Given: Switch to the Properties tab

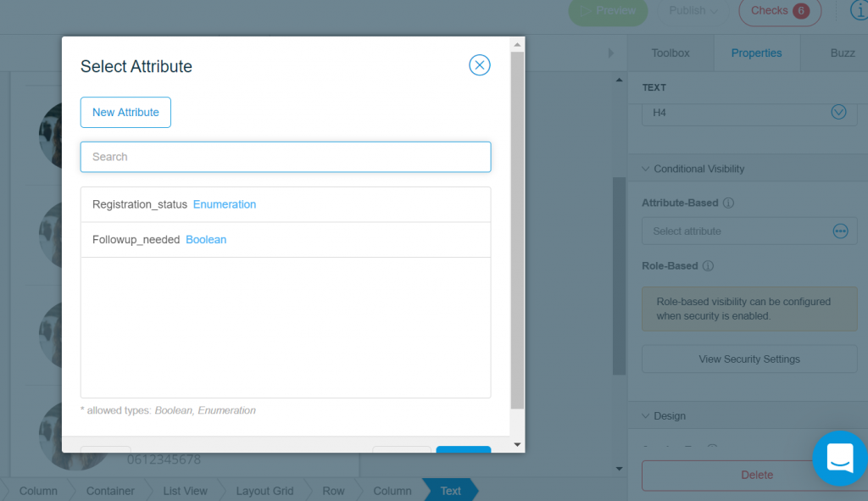Looking at the screenshot, I should coord(756,53).
